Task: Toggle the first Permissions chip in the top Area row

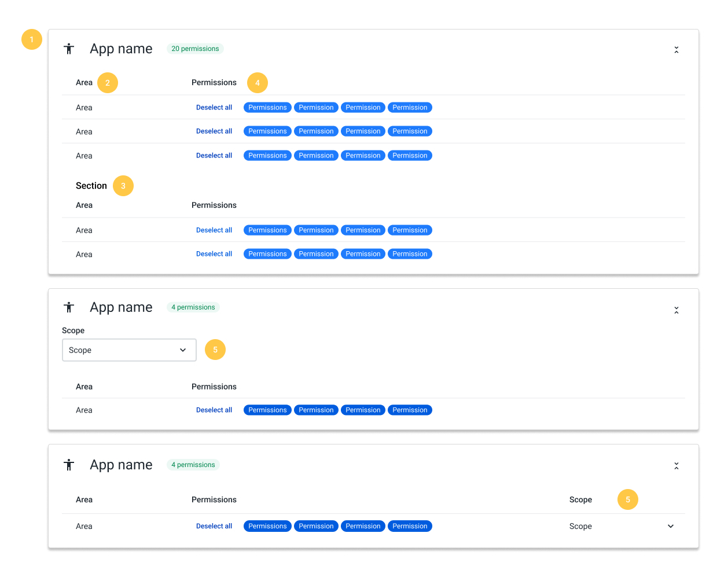Action: click(x=267, y=107)
